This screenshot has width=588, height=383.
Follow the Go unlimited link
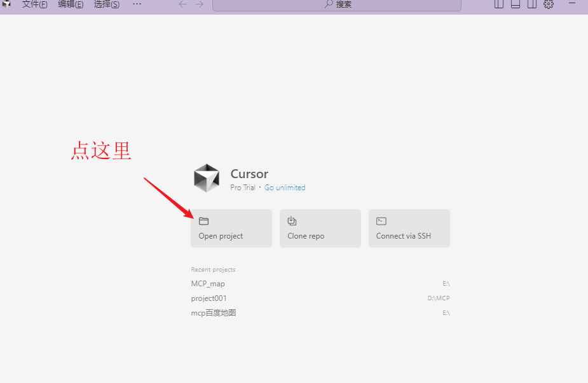pyautogui.click(x=285, y=188)
